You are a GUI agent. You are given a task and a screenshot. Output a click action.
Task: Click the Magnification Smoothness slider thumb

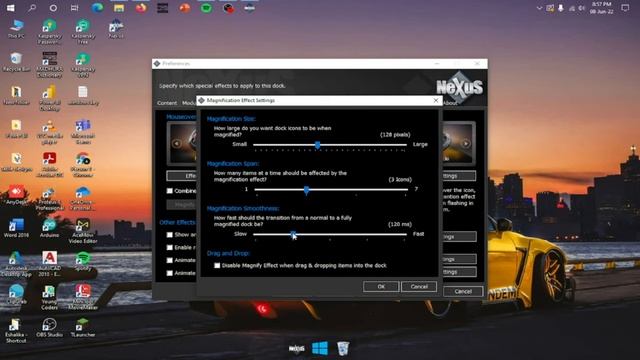pyautogui.click(x=293, y=234)
